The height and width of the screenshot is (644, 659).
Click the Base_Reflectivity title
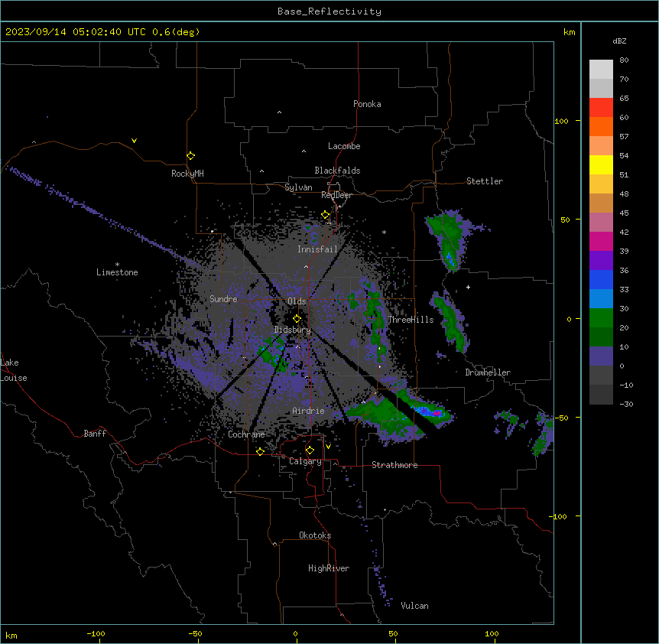tap(329, 11)
